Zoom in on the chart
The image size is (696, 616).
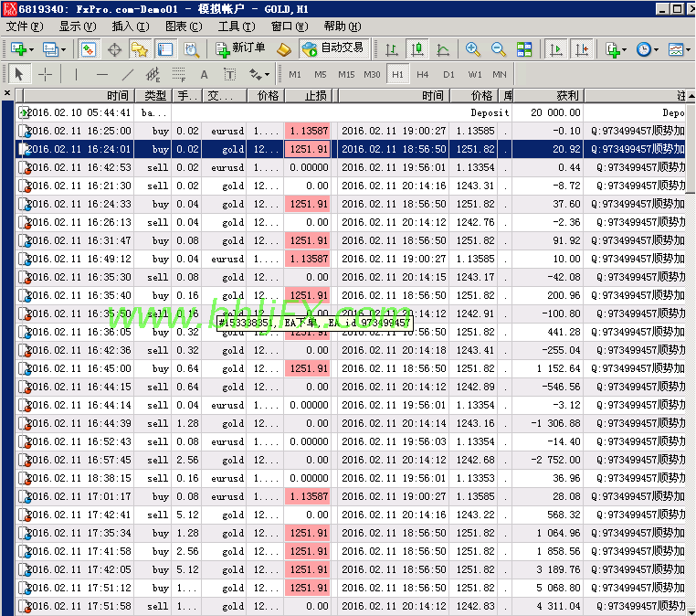[x=473, y=49]
